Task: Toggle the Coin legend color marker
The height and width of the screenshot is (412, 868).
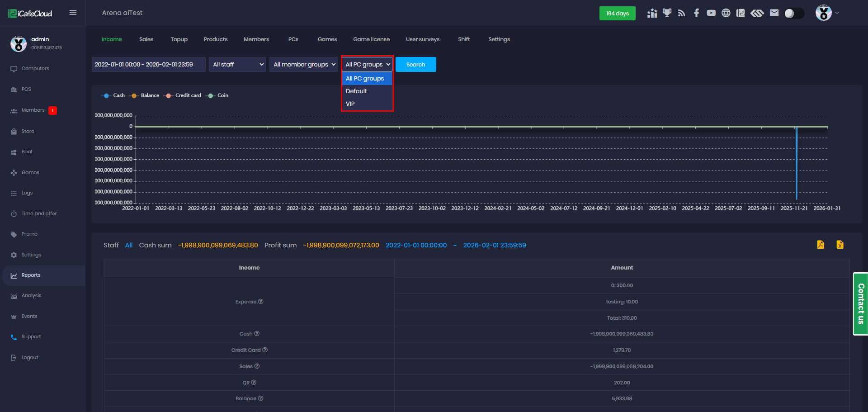Action: (x=211, y=95)
